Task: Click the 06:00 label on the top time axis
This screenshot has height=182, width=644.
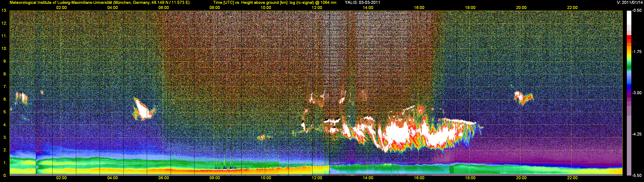Action: point(164,8)
